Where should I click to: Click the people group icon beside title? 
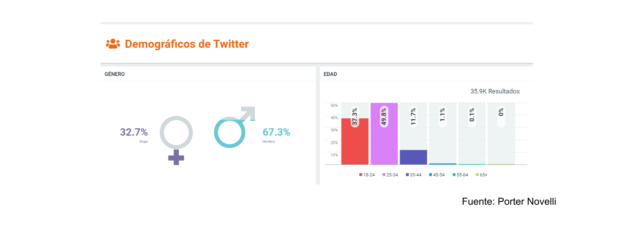click(x=113, y=44)
